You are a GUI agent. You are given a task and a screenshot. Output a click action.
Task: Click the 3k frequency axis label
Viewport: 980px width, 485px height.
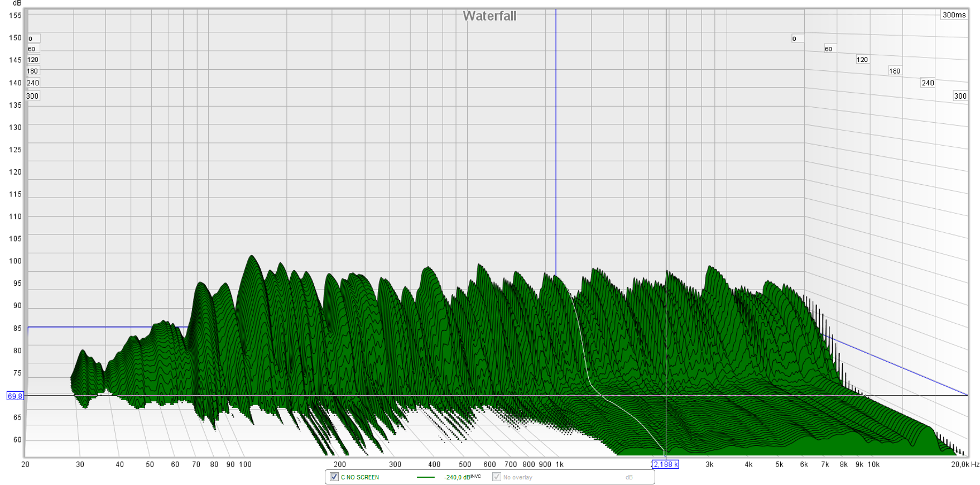click(x=709, y=464)
